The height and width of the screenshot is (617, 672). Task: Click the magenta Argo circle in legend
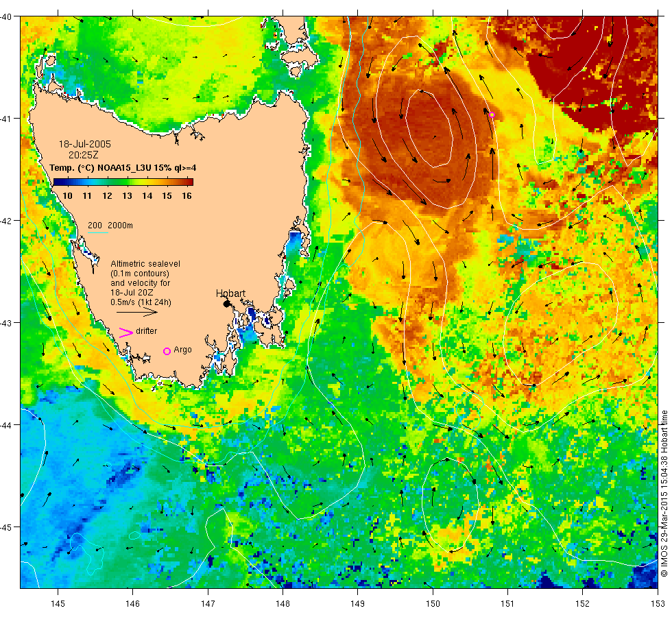point(167,351)
